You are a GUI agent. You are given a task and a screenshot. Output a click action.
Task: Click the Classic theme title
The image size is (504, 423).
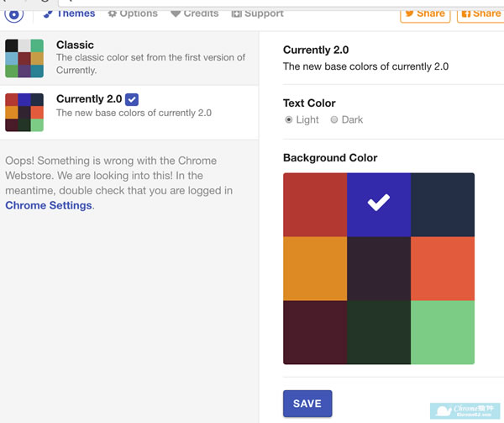[75, 45]
